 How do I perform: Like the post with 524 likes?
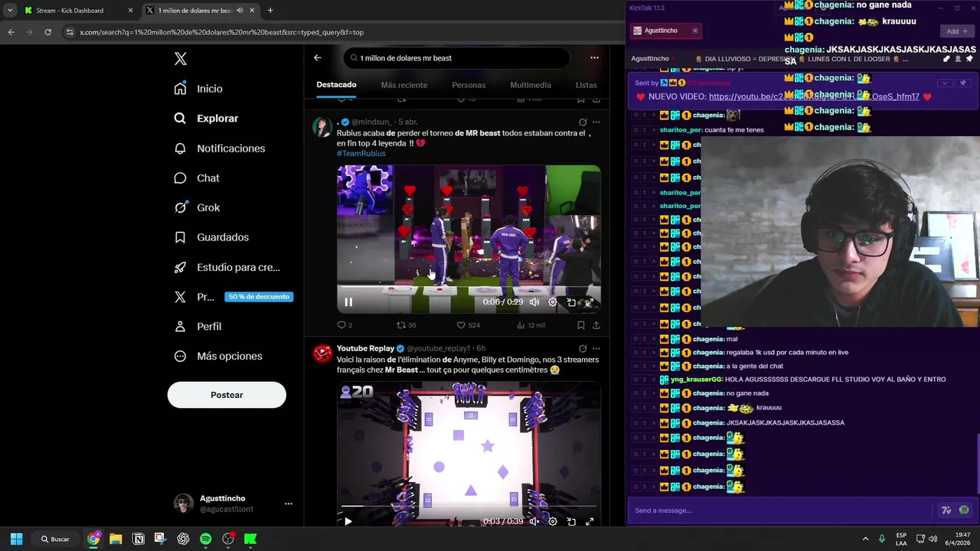point(468,325)
